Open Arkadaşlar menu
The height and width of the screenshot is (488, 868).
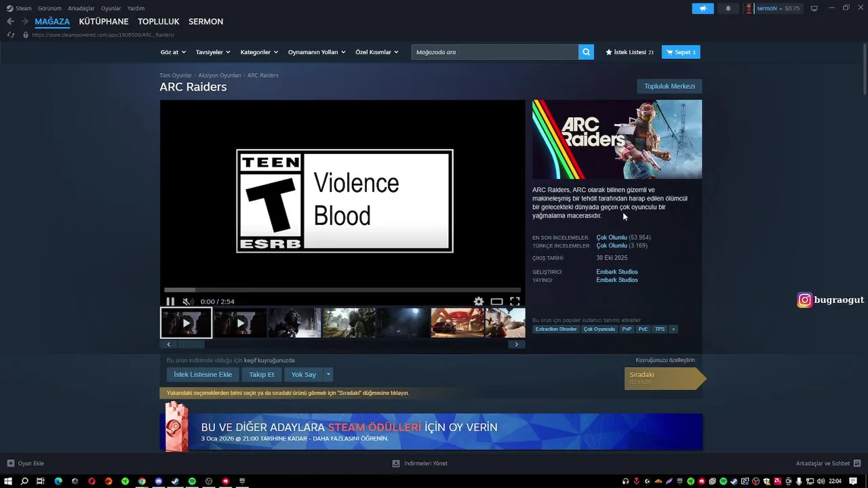[81, 8]
